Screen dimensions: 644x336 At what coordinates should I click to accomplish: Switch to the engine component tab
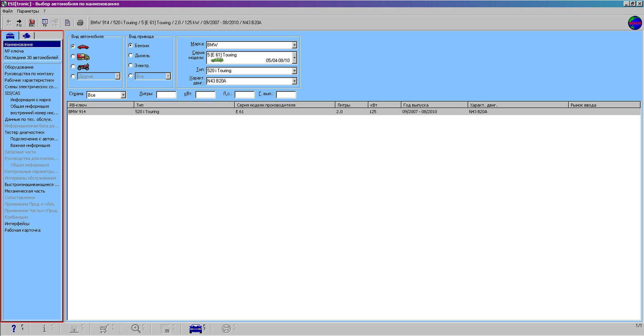(26, 36)
